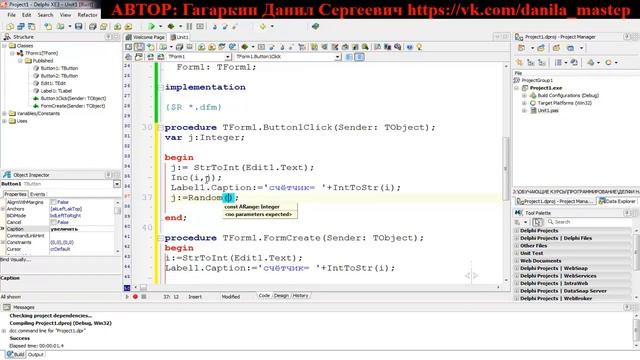This screenshot has height=360, width=640.
Task: Open the Search menu
Action: [45, 15]
